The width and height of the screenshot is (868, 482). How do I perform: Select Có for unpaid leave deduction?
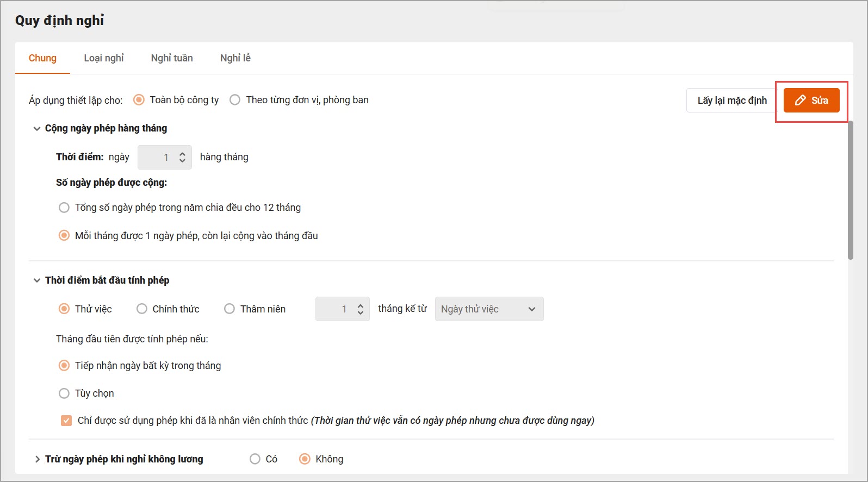(x=255, y=459)
